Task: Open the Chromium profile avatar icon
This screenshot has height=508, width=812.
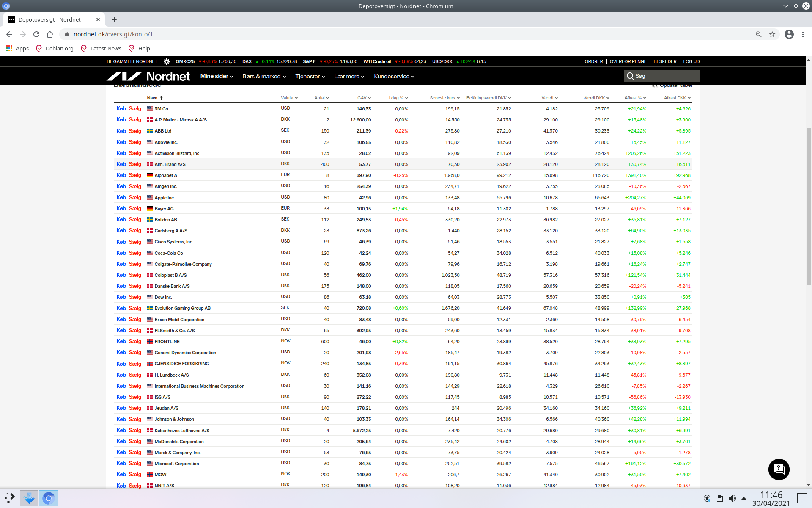Action: tap(789, 34)
